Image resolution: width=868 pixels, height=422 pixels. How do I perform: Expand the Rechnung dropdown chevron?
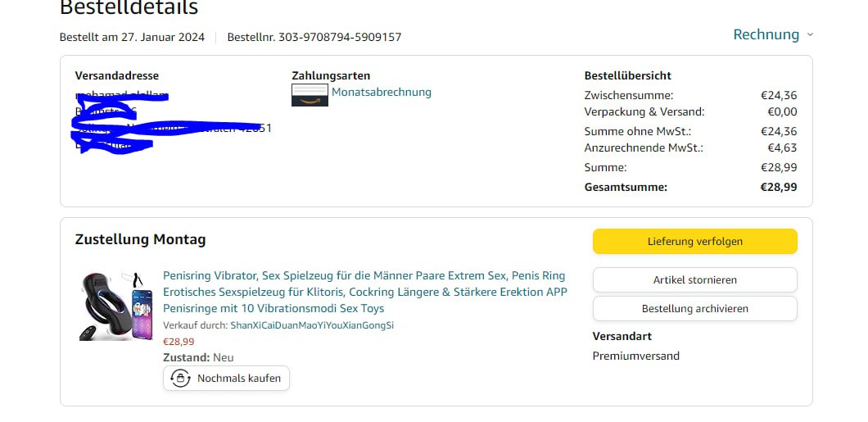(x=810, y=35)
